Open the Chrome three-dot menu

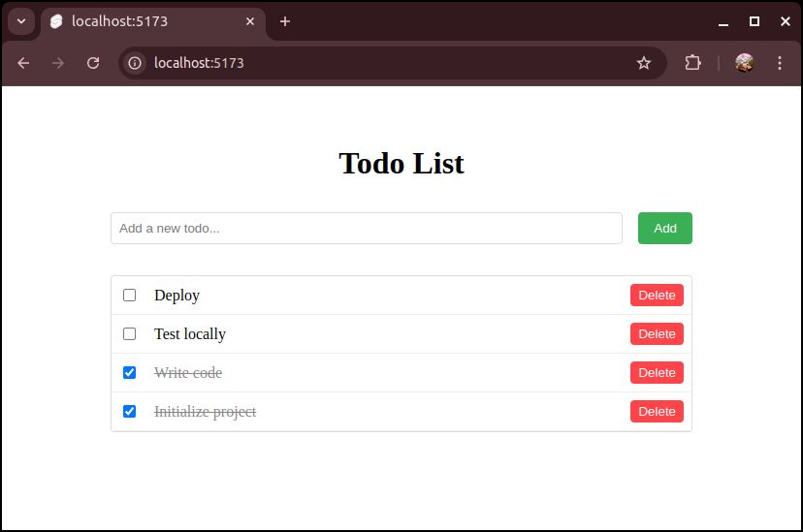tap(780, 63)
